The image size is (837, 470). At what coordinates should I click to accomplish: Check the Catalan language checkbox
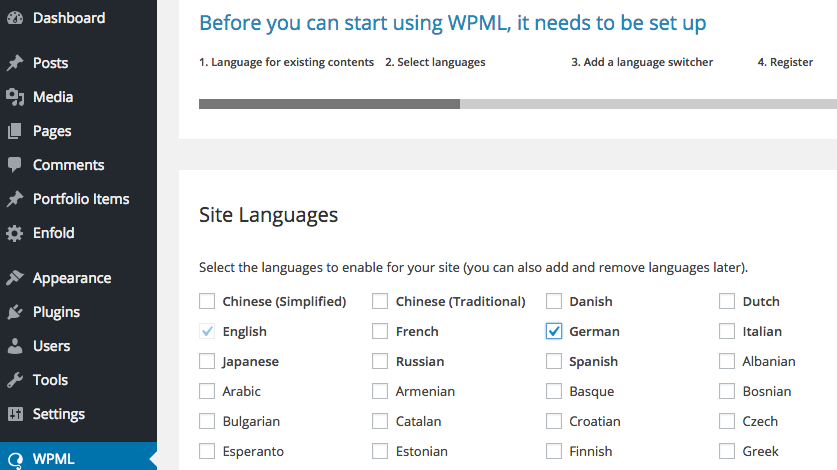tap(380, 421)
